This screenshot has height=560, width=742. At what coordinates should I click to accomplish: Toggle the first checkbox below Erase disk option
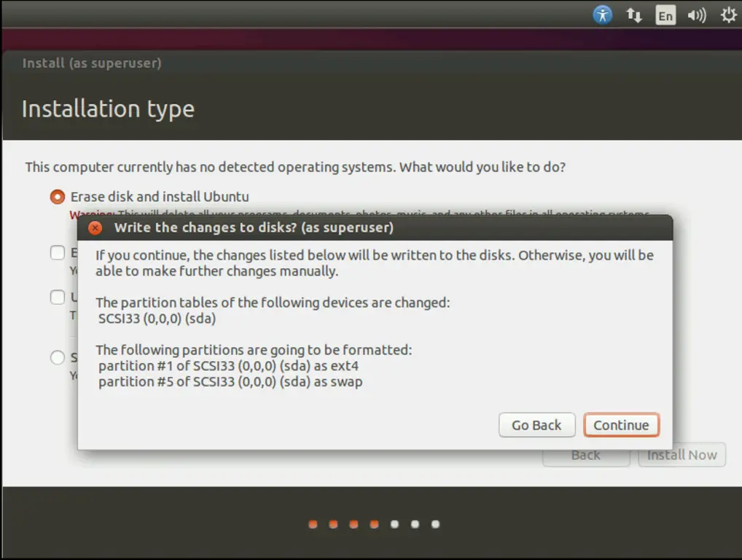(58, 252)
